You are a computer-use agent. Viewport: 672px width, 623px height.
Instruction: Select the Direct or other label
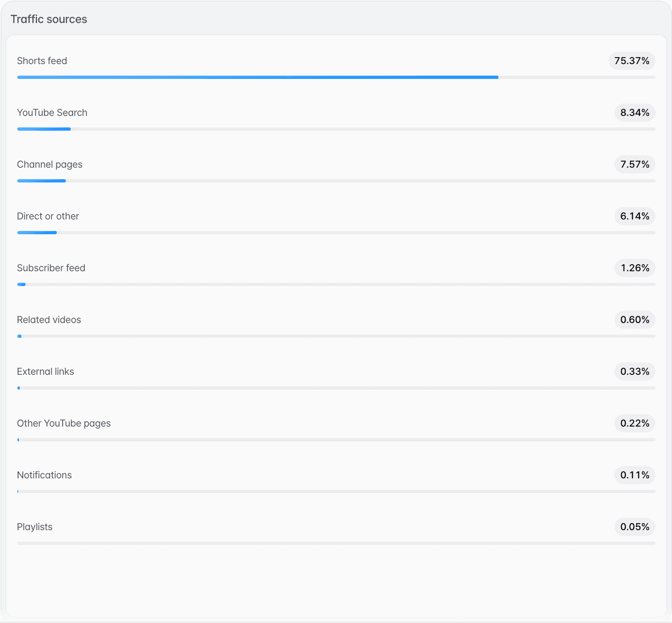[x=48, y=216]
